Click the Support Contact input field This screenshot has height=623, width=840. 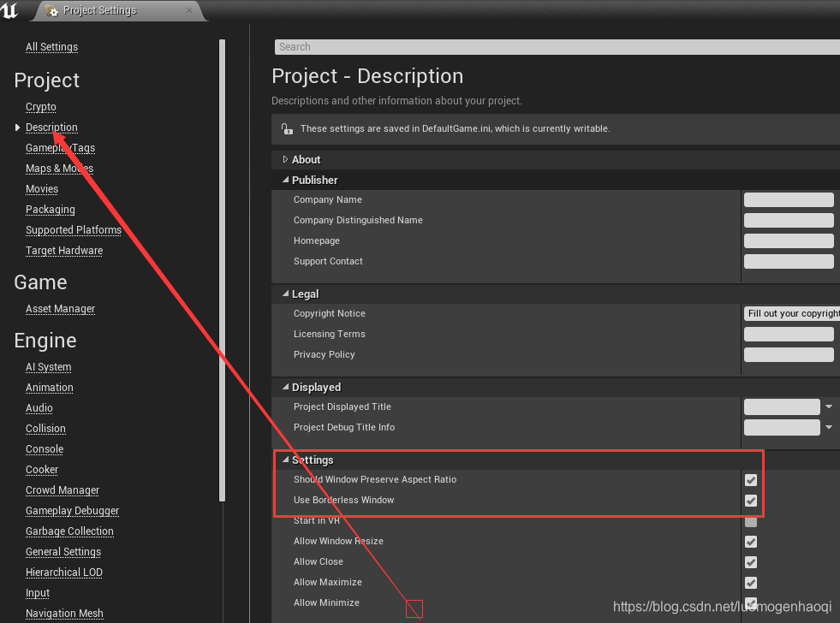[789, 261]
